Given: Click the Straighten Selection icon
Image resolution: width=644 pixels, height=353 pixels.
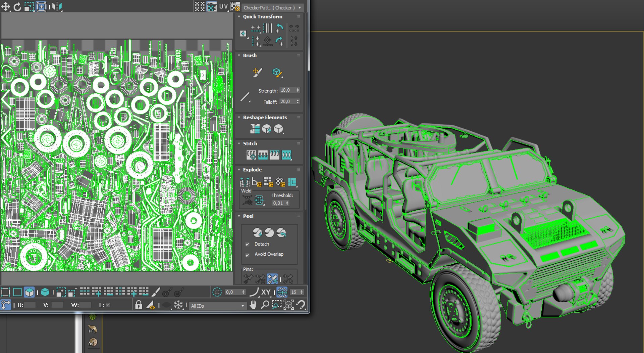Looking at the screenshot, I should (x=255, y=129).
